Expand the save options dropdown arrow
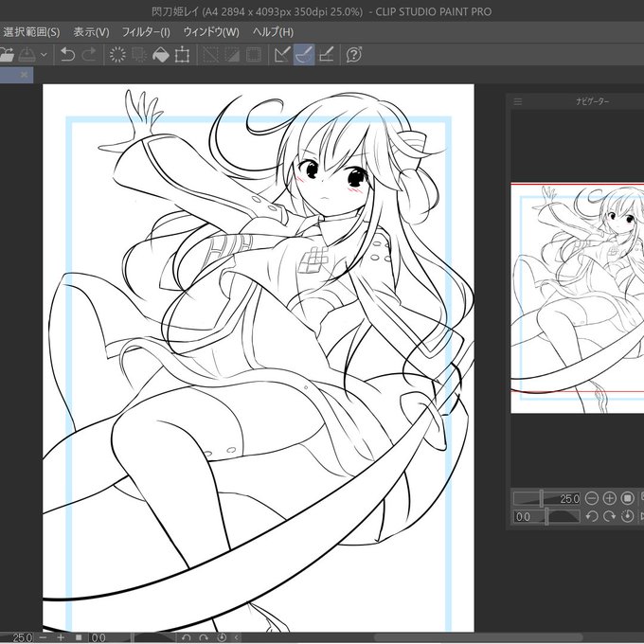Viewport: 644px width, 644px height. click(44, 55)
